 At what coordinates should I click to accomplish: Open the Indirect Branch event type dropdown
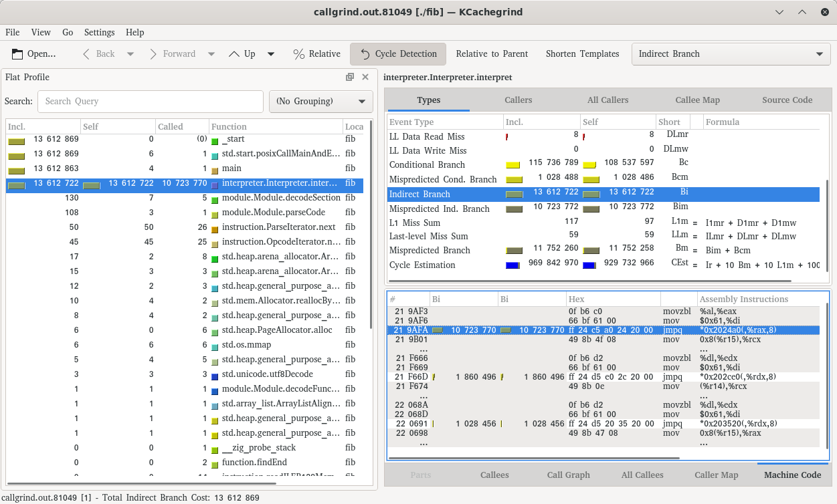730,54
